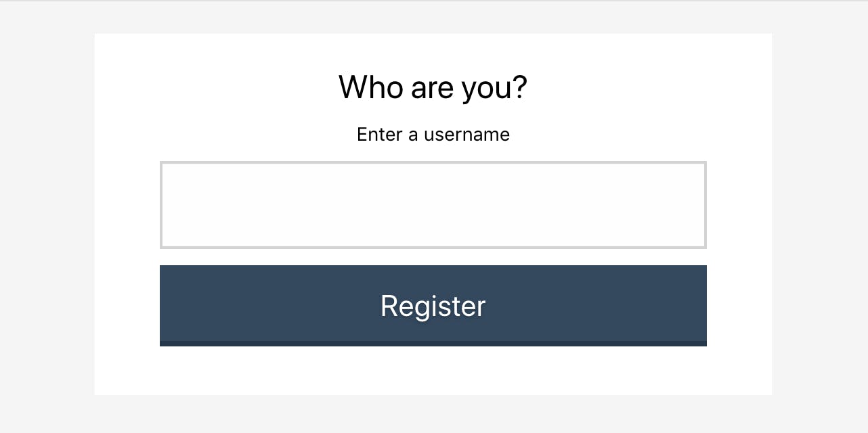Click the username input field
868x433 pixels.
click(x=433, y=205)
